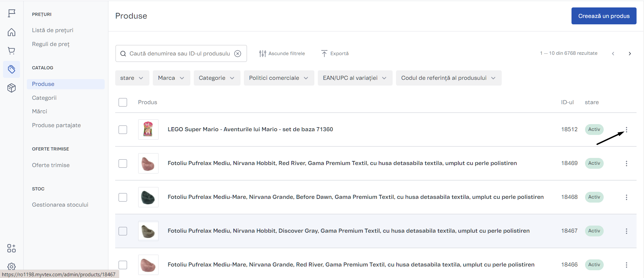
Task: Hide filters with Ascunde filtrele
Action: point(282,53)
